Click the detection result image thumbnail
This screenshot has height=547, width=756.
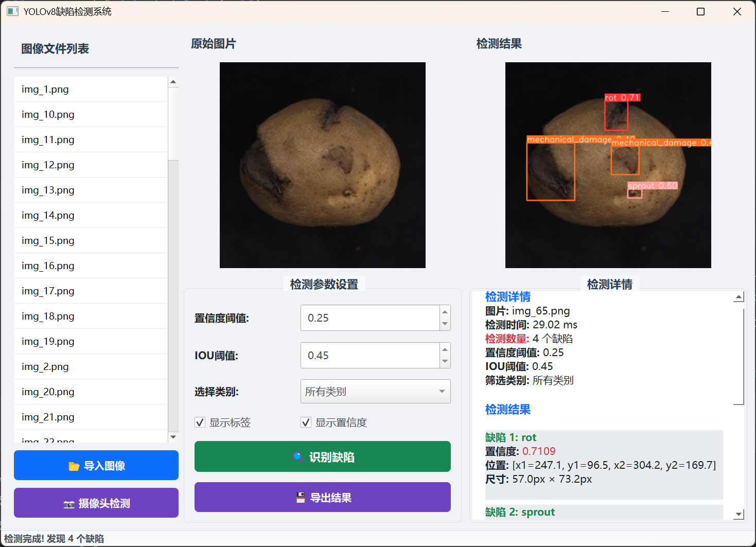pyautogui.click(x=608, y=165)
